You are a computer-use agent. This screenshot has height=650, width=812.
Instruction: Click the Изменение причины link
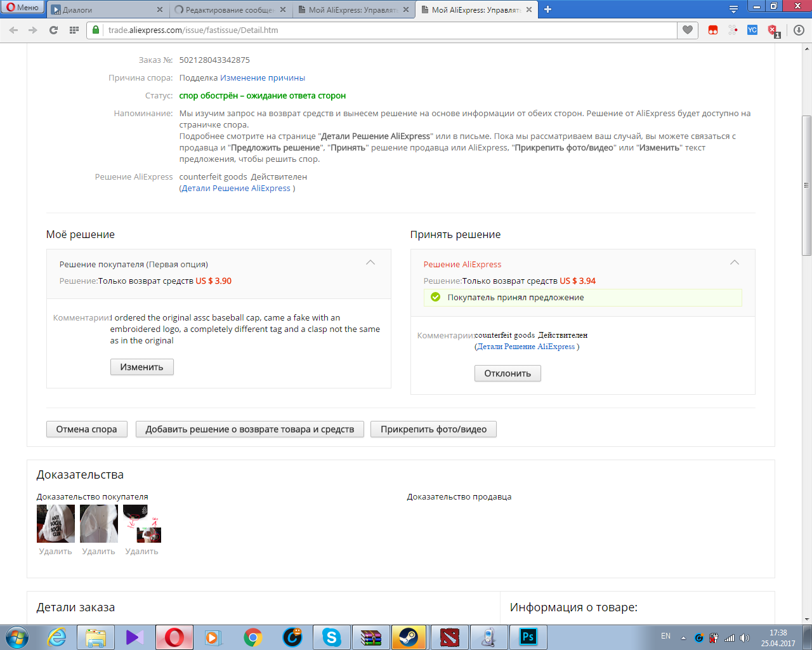[263, 78]
